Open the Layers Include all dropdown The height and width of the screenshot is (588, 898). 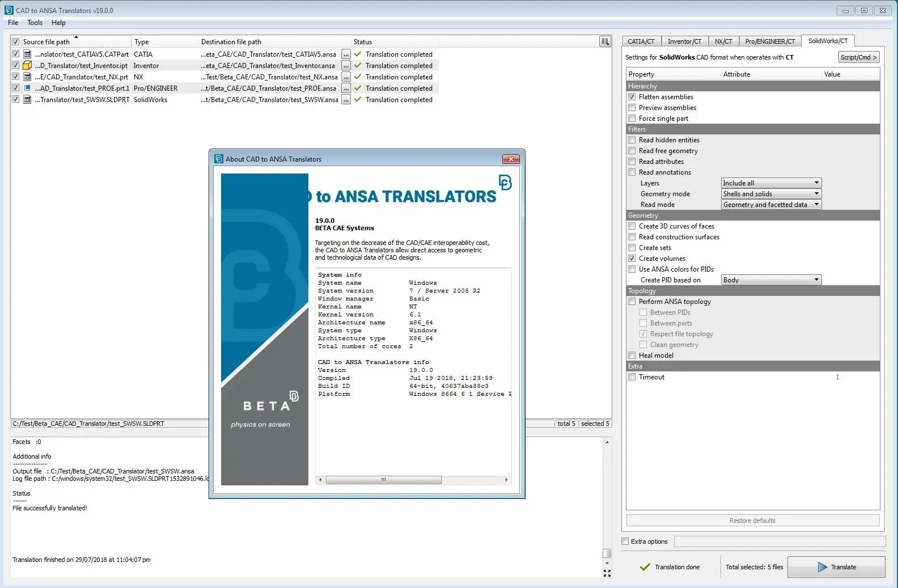[x=771, y=183]
